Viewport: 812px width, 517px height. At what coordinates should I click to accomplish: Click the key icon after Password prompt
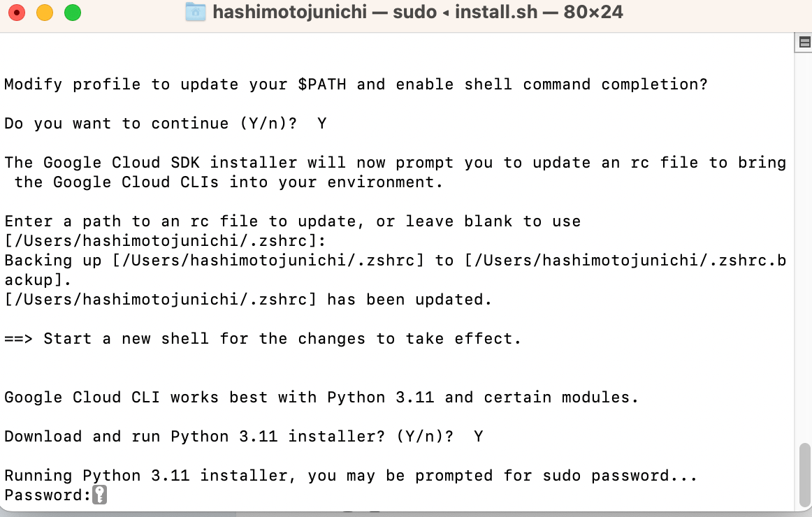pos(100,495)
